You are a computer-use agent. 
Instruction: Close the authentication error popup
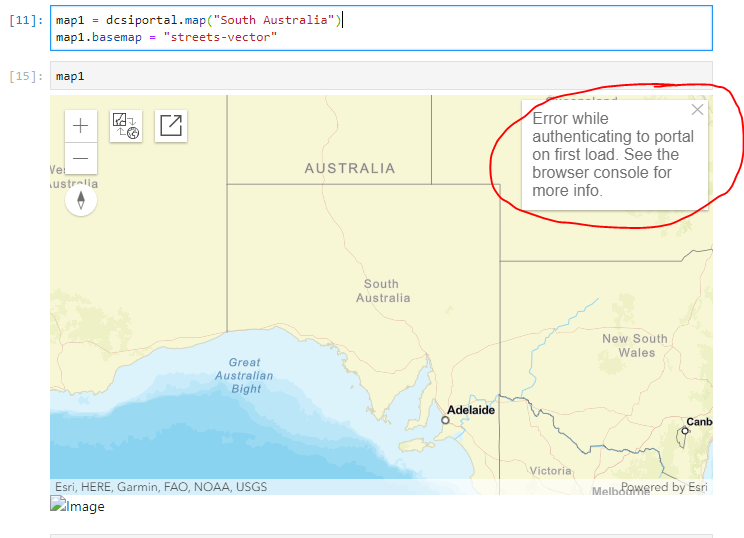click(x=697, y=110)
